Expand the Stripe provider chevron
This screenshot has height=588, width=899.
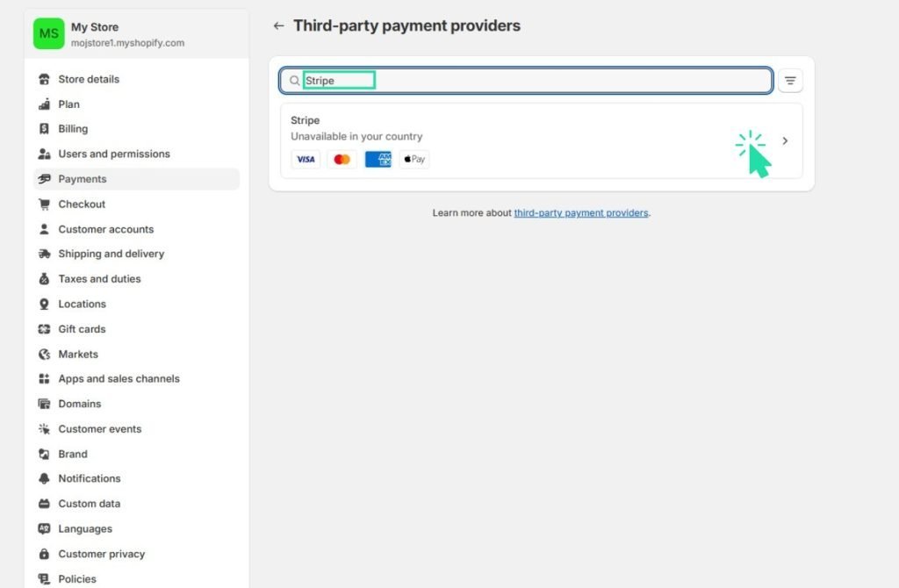pyautogui.click(x=785, y=141)
